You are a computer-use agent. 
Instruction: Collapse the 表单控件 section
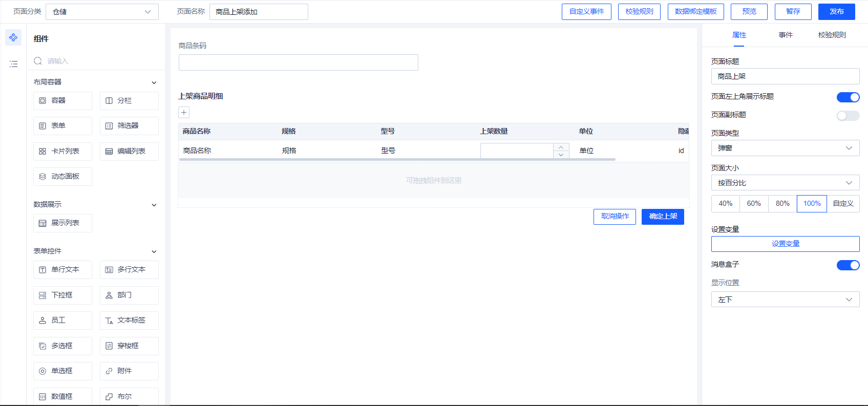click(x=154, y=251)
